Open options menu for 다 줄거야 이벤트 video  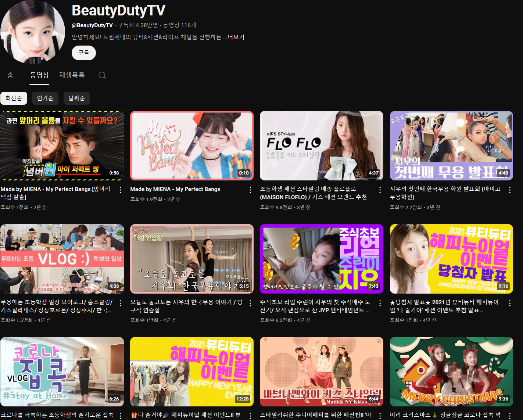click(250, 416)
